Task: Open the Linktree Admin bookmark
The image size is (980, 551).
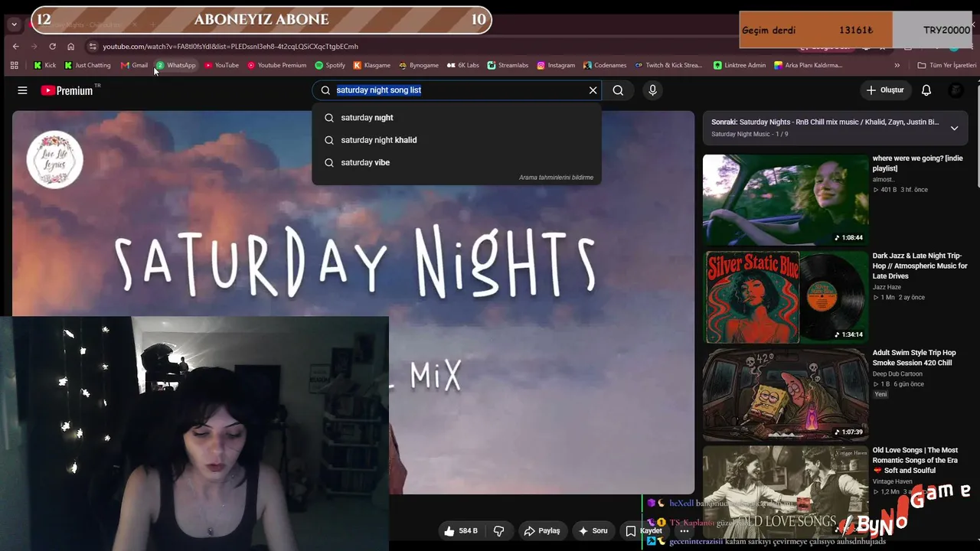Action: 739,65
